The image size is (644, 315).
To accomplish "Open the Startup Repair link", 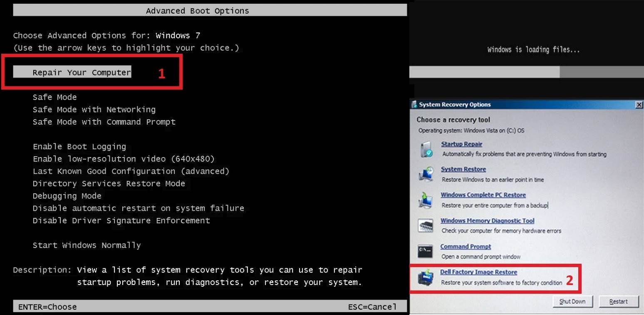I will [x=462, y=144].
